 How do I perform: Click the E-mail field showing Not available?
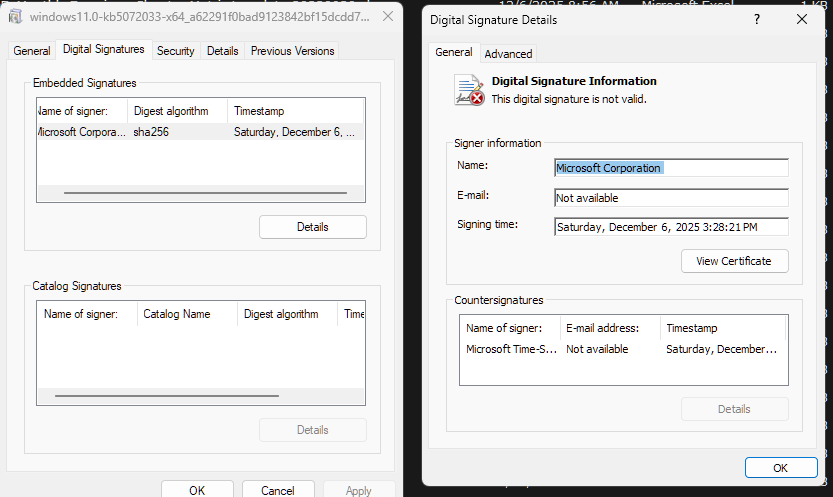[x=671, y=198]
